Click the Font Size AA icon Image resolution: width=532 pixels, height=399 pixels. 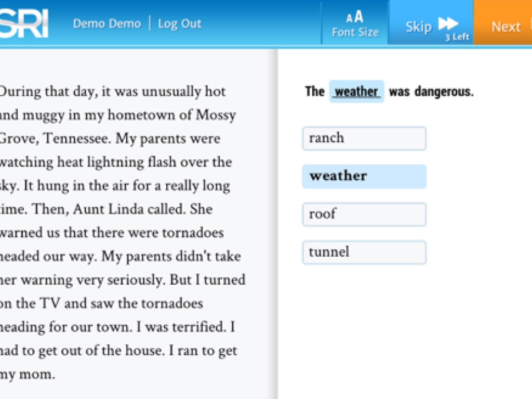point(355,18)
